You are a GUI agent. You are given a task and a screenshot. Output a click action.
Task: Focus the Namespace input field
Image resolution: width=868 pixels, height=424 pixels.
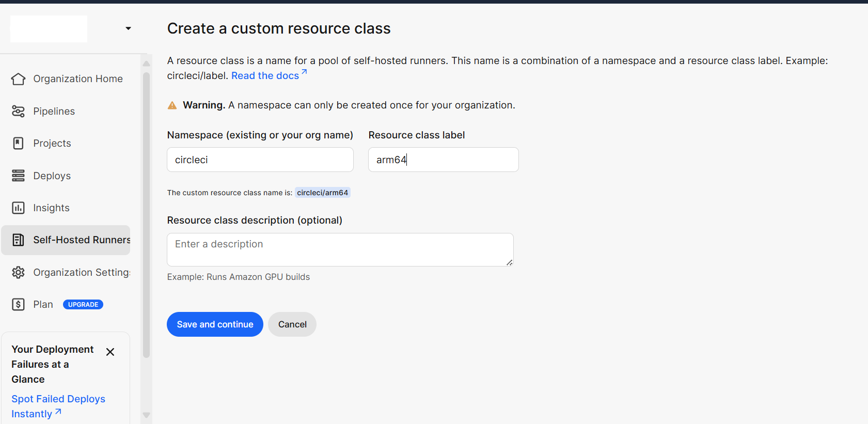260,160
